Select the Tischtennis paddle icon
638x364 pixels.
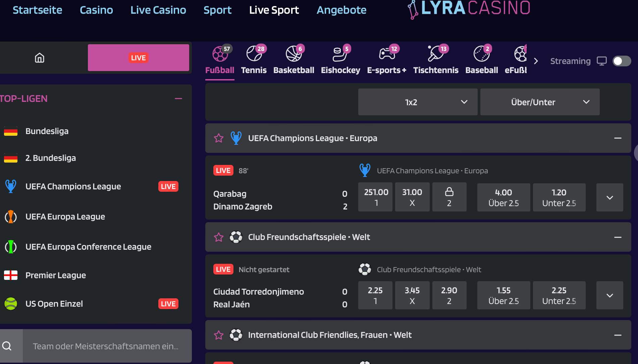[x=436, y=54]
